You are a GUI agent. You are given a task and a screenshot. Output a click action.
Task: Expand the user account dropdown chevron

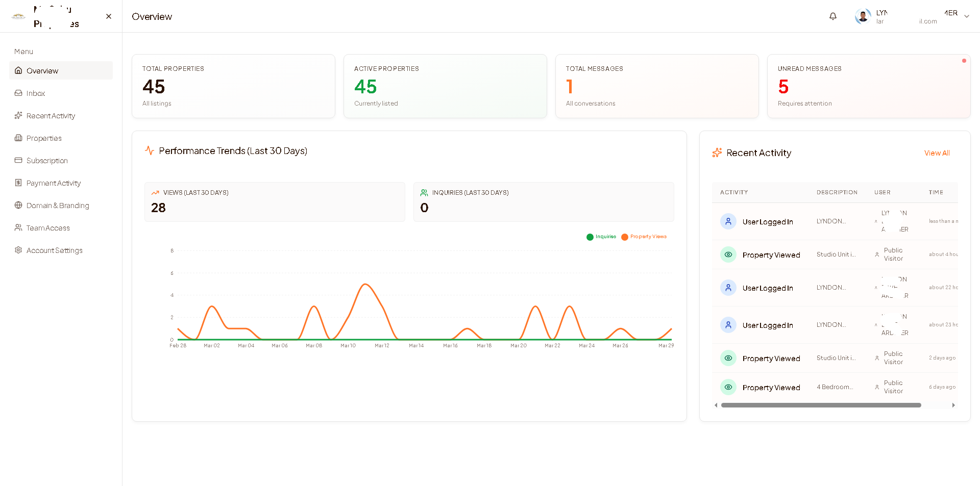966,16
